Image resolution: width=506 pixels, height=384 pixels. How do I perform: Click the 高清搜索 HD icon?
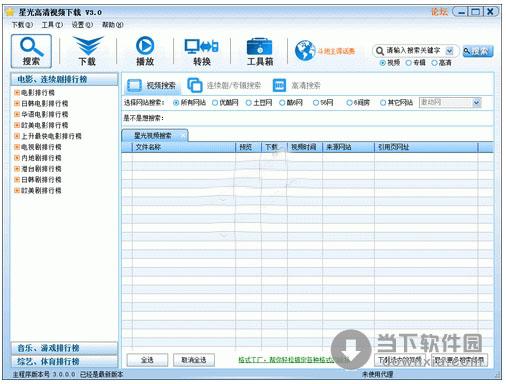pyautogui.click(x=279, y=85)
